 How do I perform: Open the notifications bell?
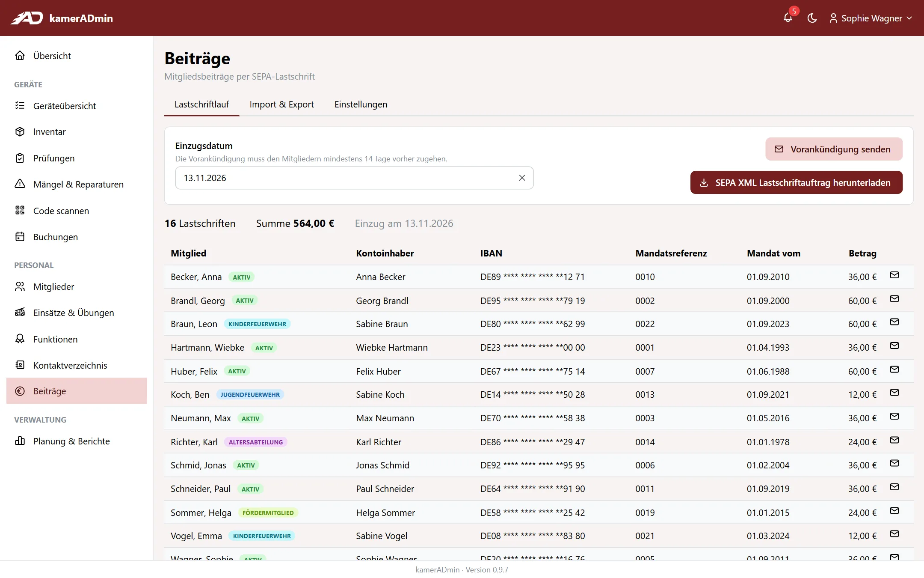coord(788,18)
